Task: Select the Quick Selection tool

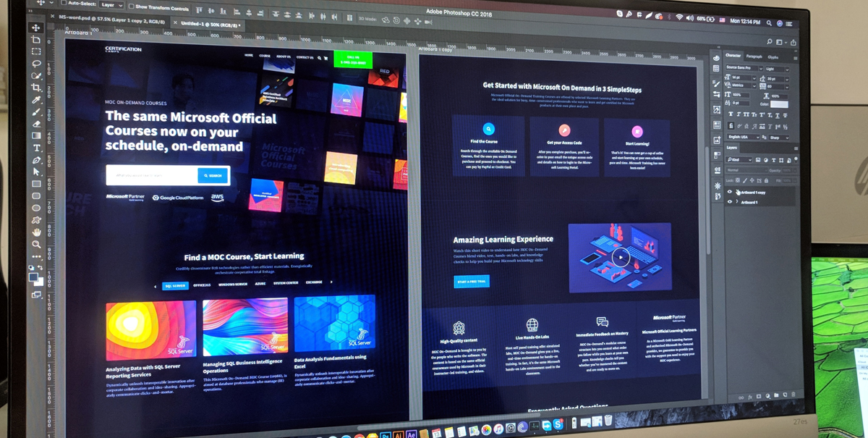Action: 36,75
